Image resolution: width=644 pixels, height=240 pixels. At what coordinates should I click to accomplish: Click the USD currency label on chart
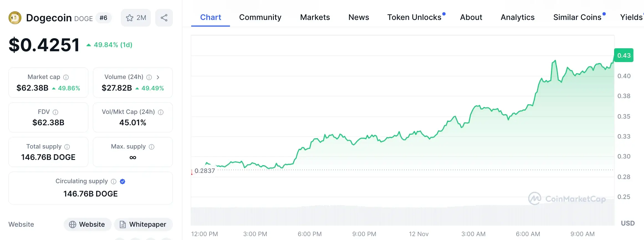coord(628,223)
